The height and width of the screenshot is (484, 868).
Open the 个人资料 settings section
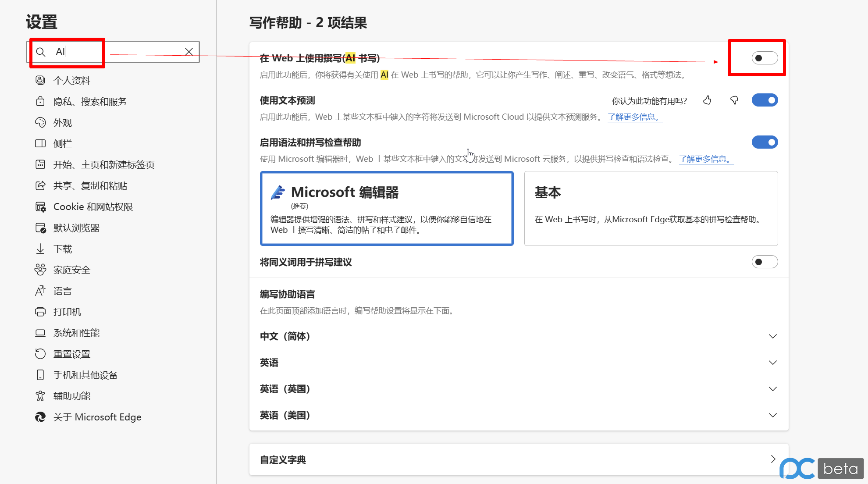[x=72, y=80]
